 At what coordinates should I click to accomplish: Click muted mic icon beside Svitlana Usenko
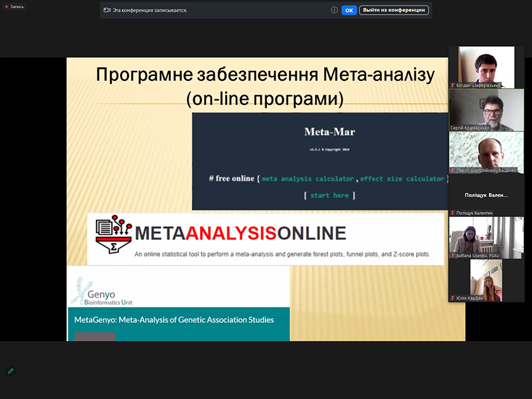[x=452, y=255]
